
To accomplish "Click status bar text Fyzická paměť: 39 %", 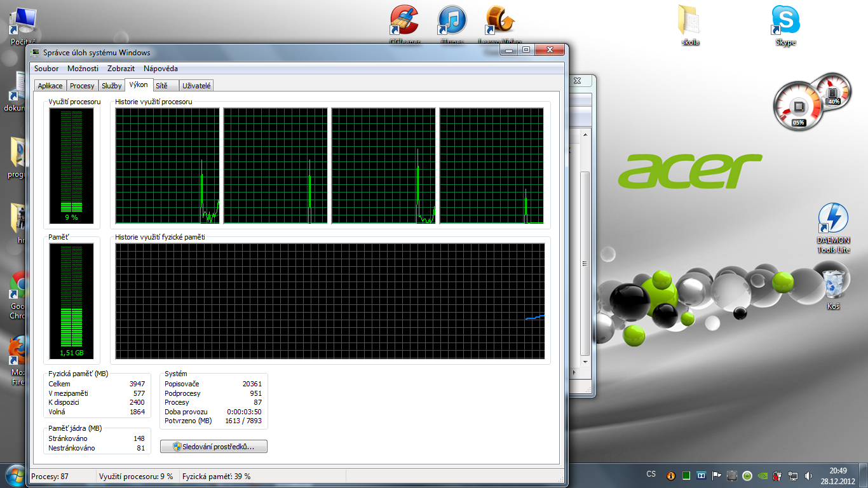I will coord(217,477).
